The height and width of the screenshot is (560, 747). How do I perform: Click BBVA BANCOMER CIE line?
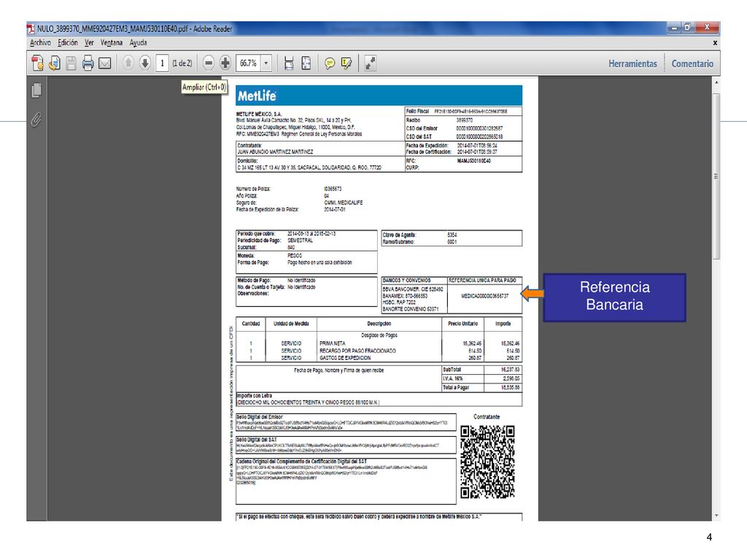tap(413, 289)
